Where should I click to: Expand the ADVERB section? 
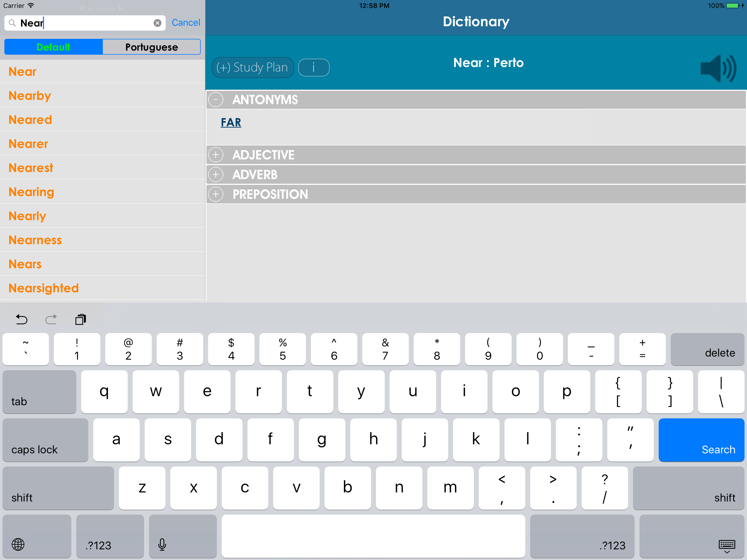click(216, 175)
